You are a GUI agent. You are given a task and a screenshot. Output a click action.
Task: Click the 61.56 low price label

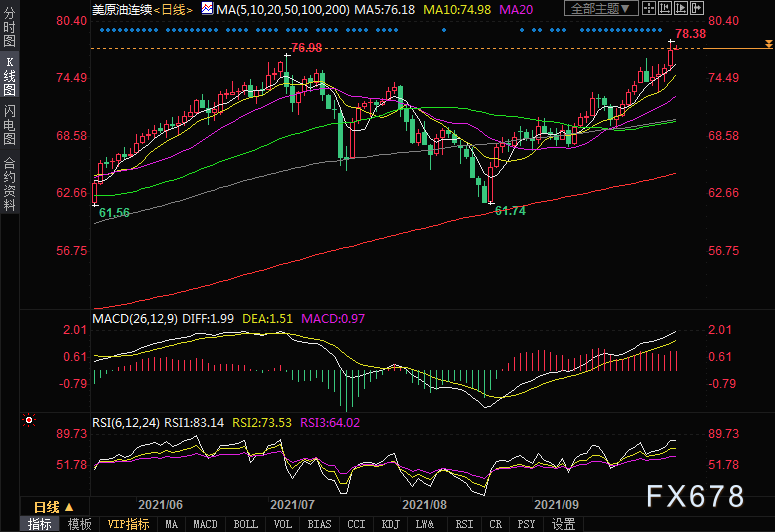[x=114, y=213]
